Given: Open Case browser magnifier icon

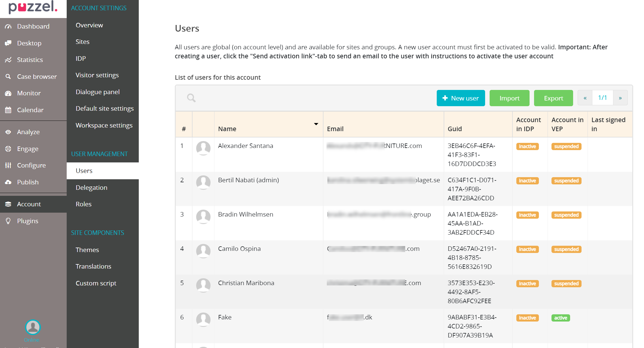Looking at the screenshot, I should [8, 77].
